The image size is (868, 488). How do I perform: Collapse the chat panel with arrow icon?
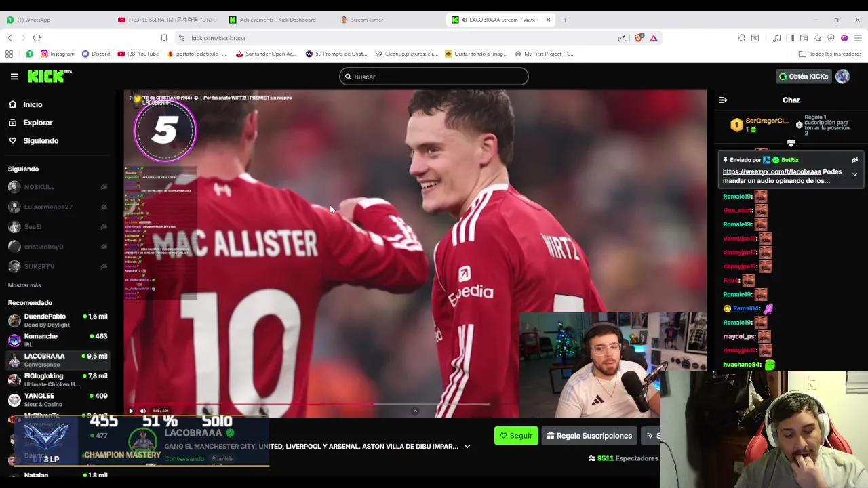(723, 100)
